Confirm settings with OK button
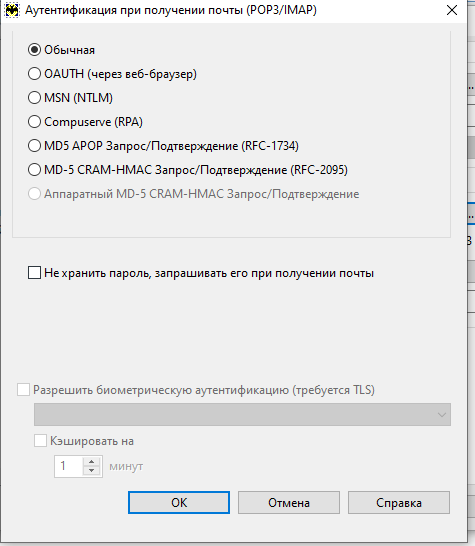Screen dimensions: 475x546 point(179,502)
